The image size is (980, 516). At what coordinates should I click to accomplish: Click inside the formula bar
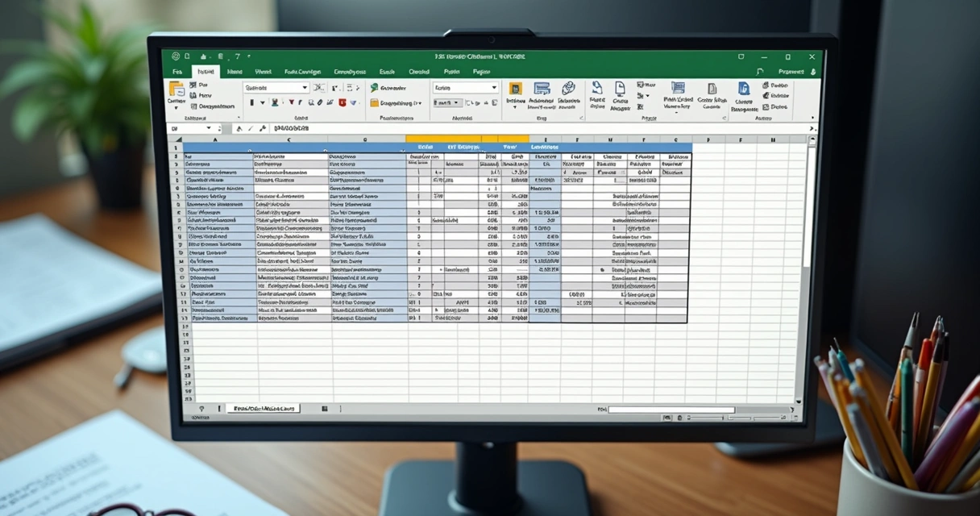[484, 128]
